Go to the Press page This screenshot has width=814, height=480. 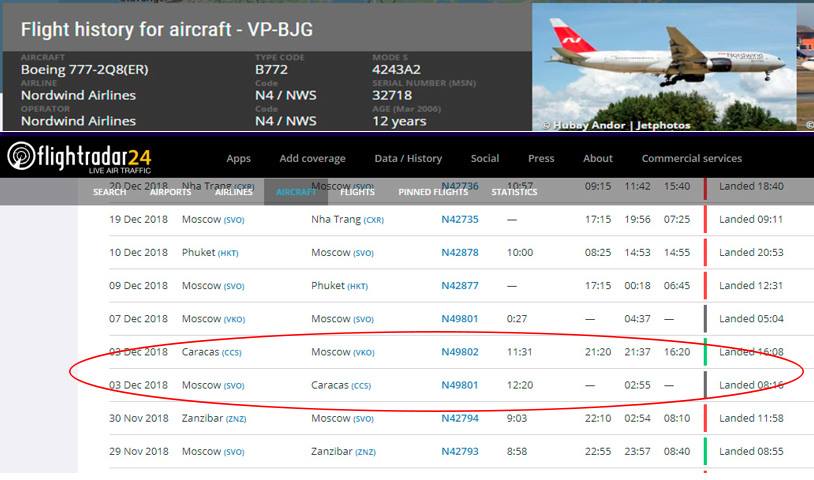(541, 158)
